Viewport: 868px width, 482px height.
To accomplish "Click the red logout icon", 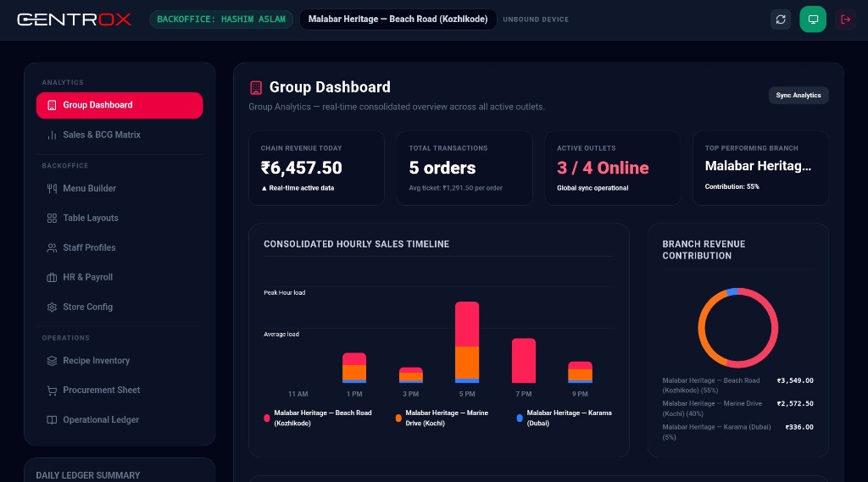I will tap(845, 19).
